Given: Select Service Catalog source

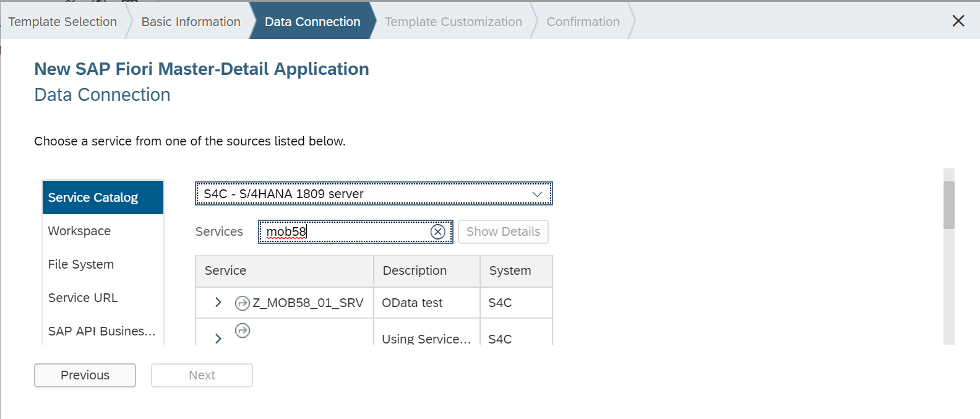Looking at the screenshot, I should click(103, 197).
